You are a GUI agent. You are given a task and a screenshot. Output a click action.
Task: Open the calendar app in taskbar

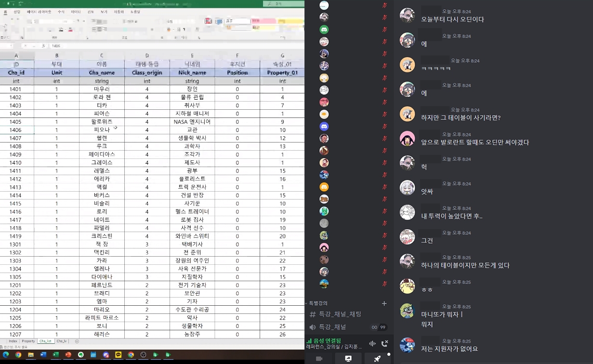[x=93, y=355]
